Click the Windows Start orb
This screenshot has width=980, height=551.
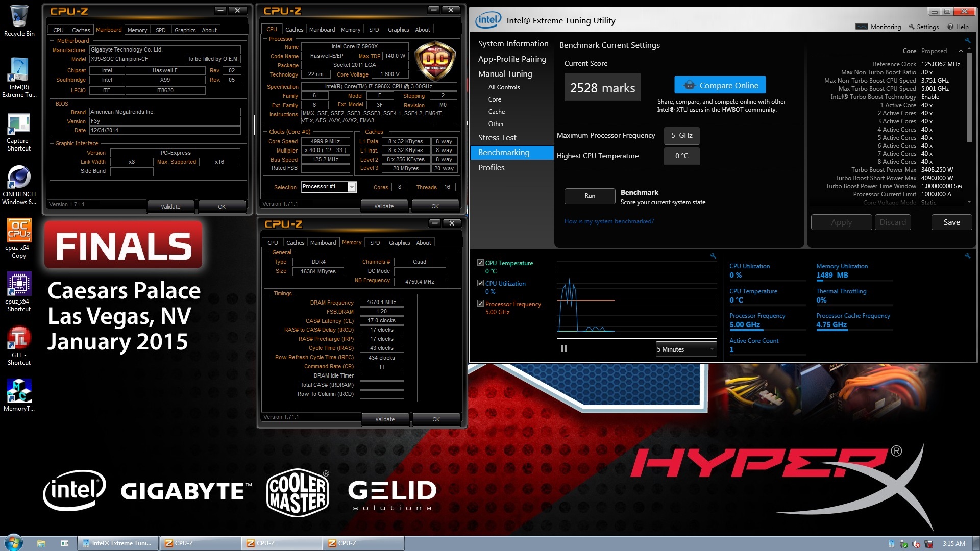[x=14, y=543]
